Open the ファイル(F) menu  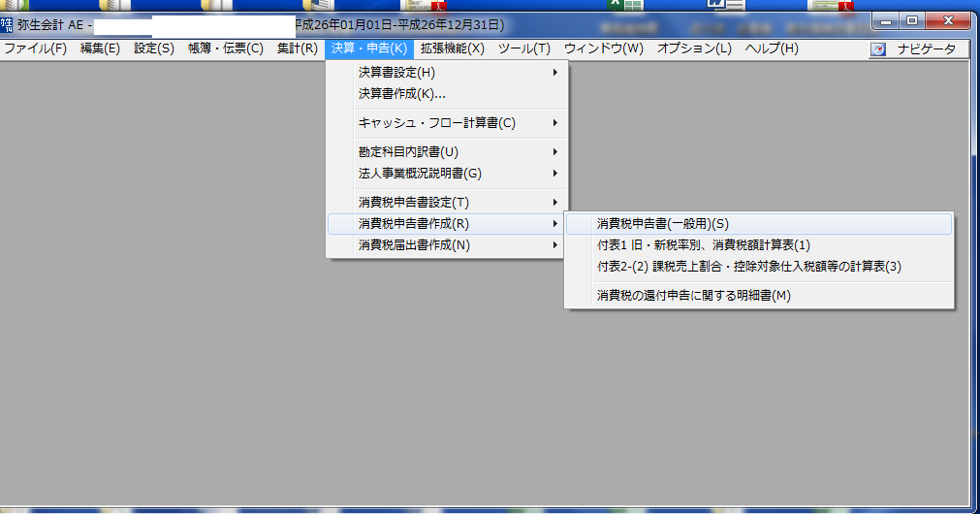36,48
